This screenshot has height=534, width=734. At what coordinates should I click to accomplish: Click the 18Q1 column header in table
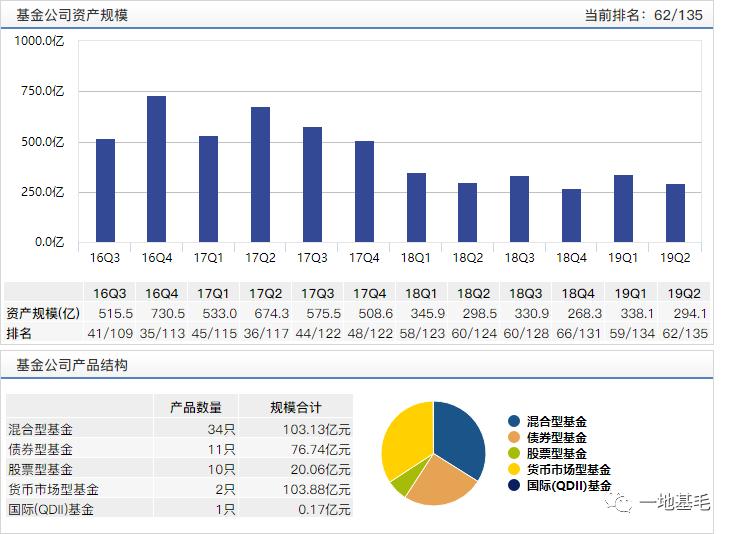(x=421, y=293)
